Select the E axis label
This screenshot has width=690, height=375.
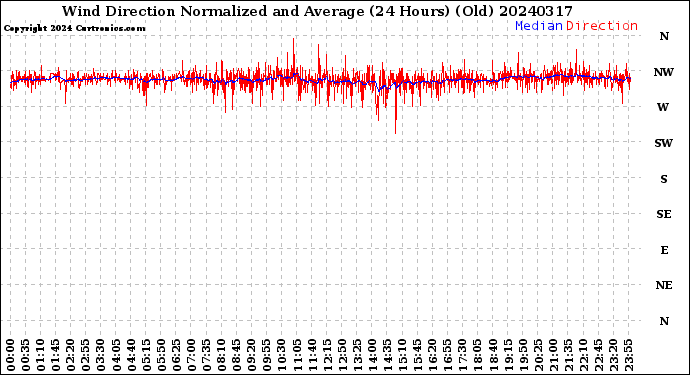(x=664, y=250)
